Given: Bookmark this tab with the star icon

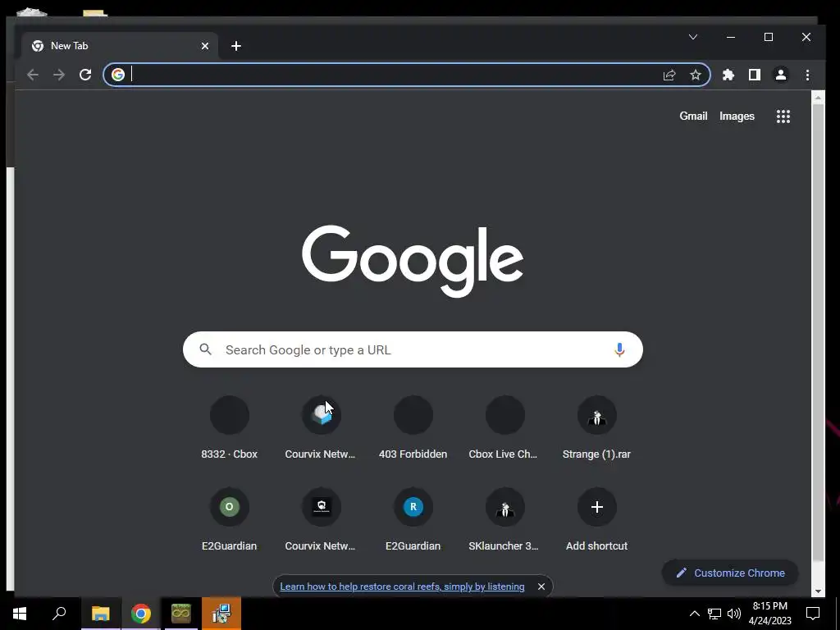Looking at the screenshot, I should pyautogui.click(x=696, y=75).
